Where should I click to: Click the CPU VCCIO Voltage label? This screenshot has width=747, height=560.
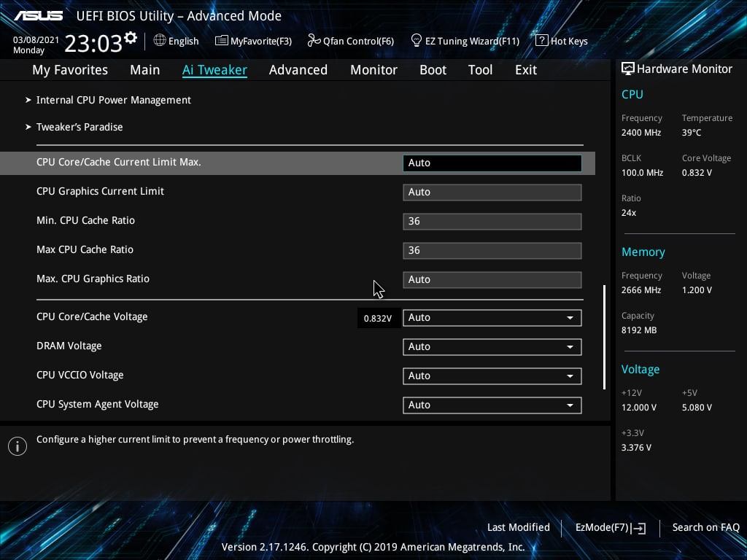click(x=80, y=376)
